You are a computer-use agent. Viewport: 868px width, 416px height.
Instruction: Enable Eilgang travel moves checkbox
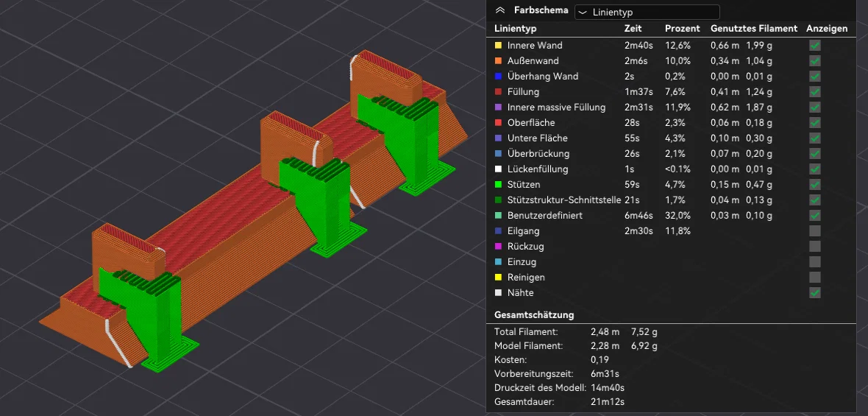[x=814, y=231]
